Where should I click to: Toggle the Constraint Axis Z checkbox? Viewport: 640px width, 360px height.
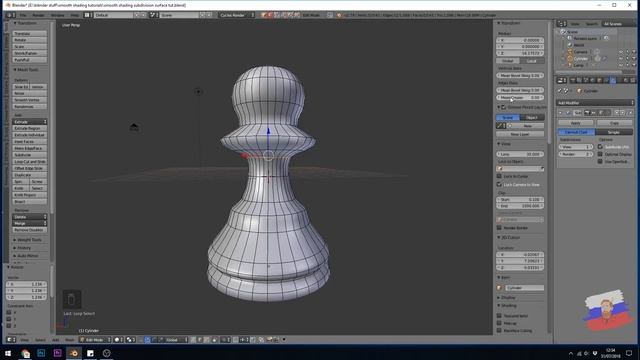coord(9,325)
